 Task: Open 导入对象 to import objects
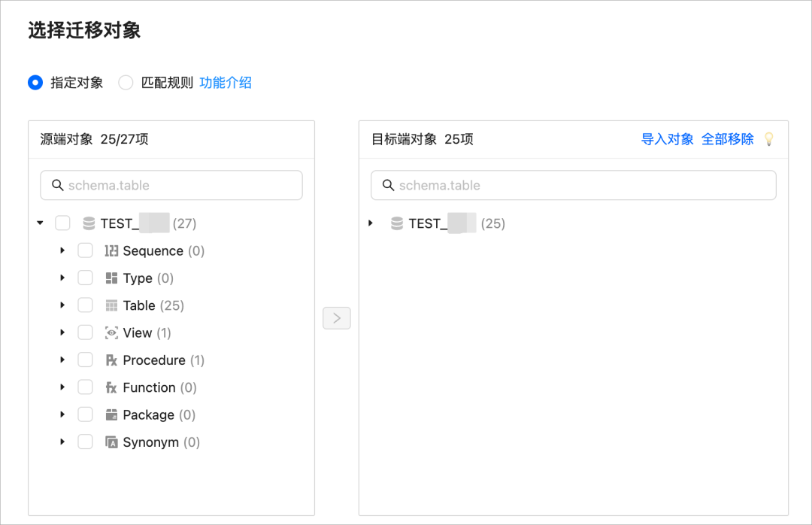pyautogui.click(x=667, y=139)
